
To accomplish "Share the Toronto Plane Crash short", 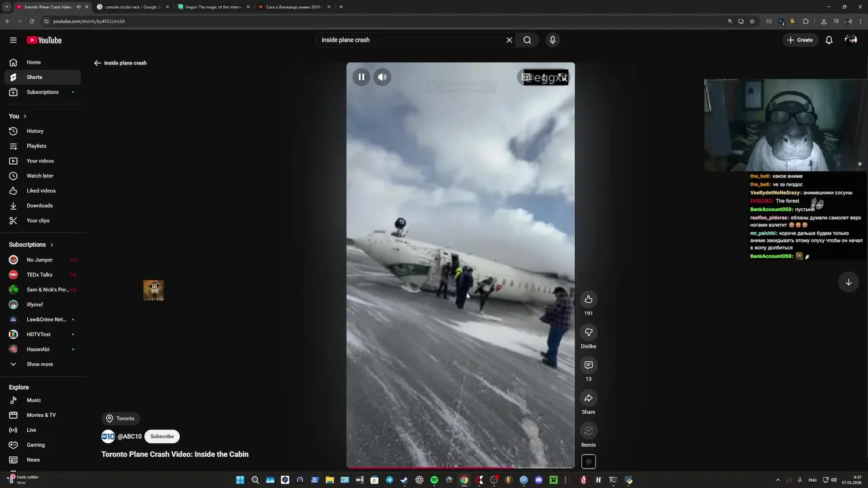I will 589,398.
